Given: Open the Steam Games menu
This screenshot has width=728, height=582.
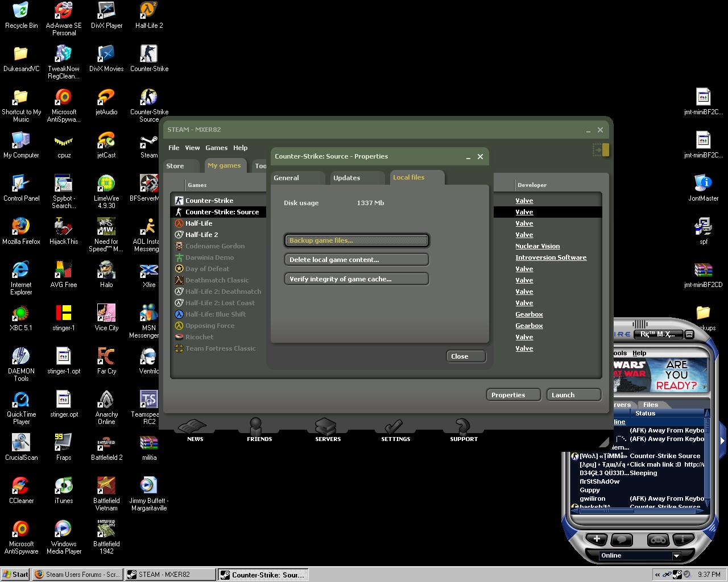Looking at the screenshot, I should click(x=217, y=148).
